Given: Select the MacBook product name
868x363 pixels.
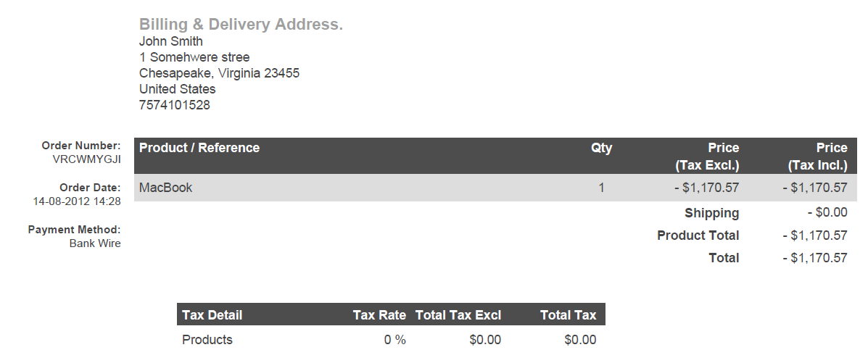Looking at the screenshot, I should pyautogui.click(x=166, y=188).
